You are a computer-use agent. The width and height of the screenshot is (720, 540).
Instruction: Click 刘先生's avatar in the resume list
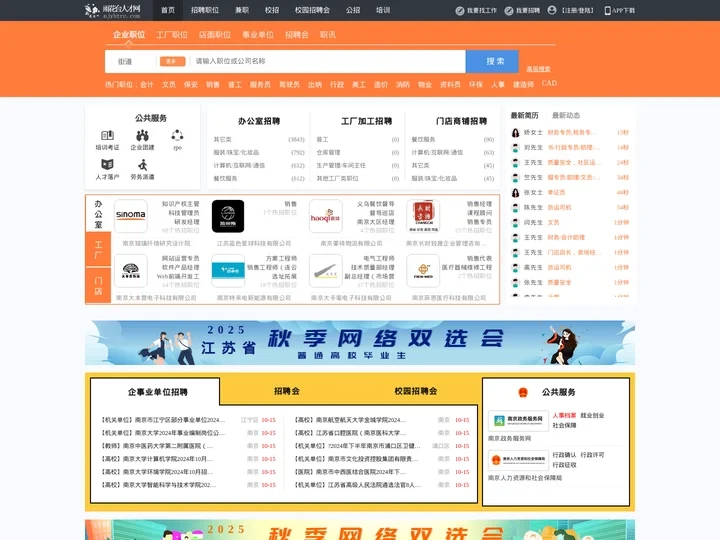pyautogui.click(x=516, y=148)
